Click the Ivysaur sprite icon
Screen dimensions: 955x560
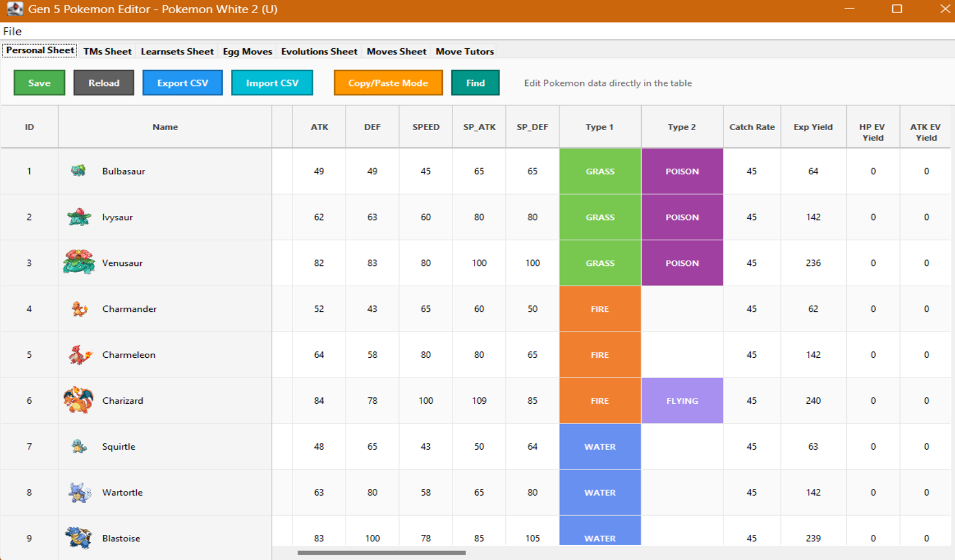click(79, 217)
